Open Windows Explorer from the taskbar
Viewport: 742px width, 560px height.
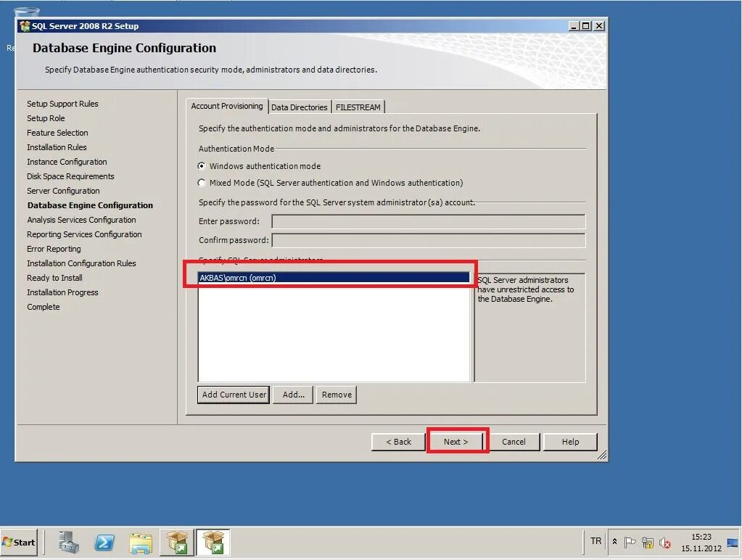[141, 543]
